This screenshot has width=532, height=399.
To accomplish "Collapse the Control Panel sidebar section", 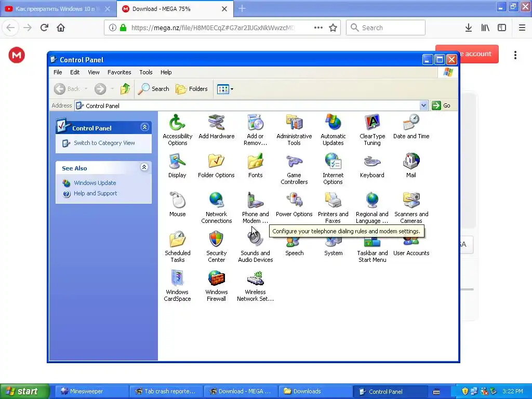I will pyautogui.click(x=144, y=127).
